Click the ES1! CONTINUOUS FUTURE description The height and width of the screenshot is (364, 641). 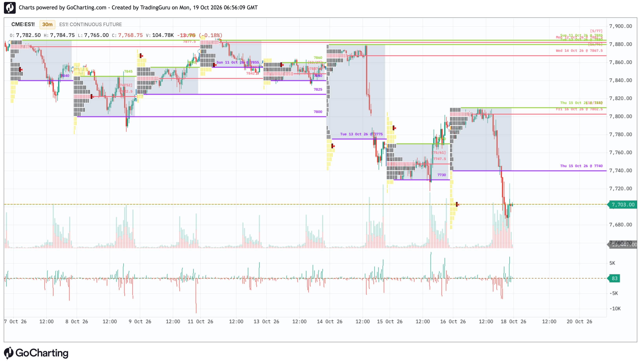point(91,25)
